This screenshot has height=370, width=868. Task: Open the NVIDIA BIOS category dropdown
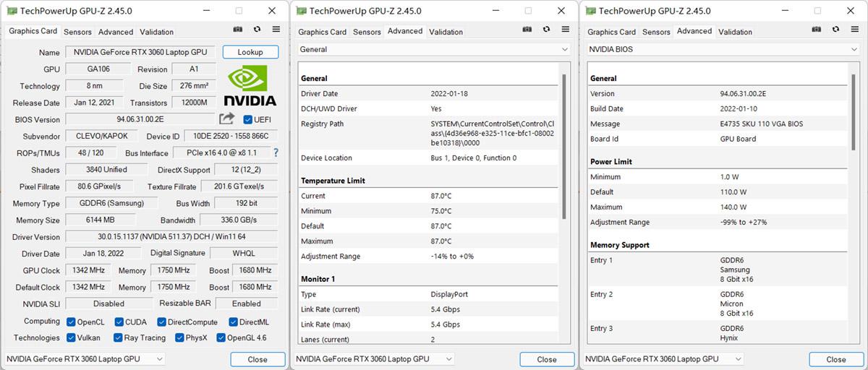pos(723,49)
